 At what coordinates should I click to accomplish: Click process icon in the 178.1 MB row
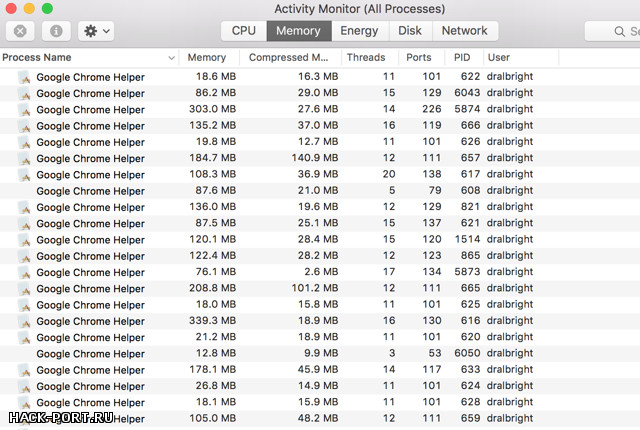[x=24, y=370]
